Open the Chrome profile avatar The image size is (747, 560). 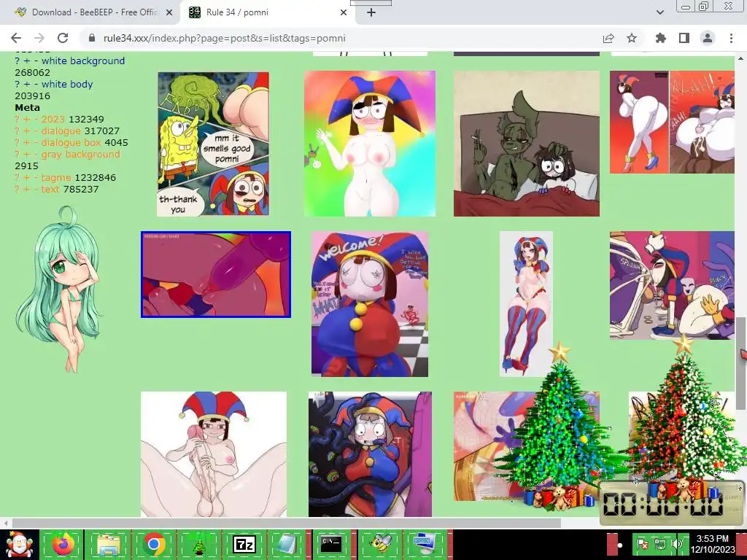click(x=708, y=38)
